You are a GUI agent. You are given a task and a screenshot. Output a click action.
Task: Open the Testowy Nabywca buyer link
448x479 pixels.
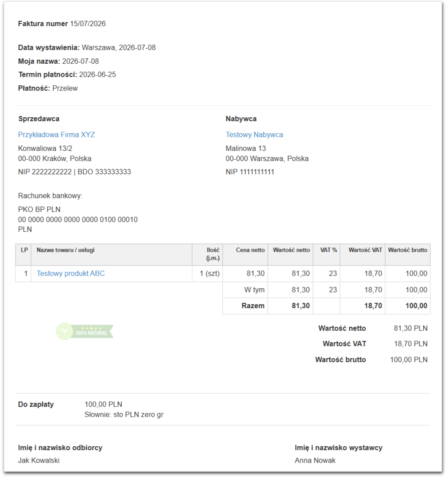point(254,135)
